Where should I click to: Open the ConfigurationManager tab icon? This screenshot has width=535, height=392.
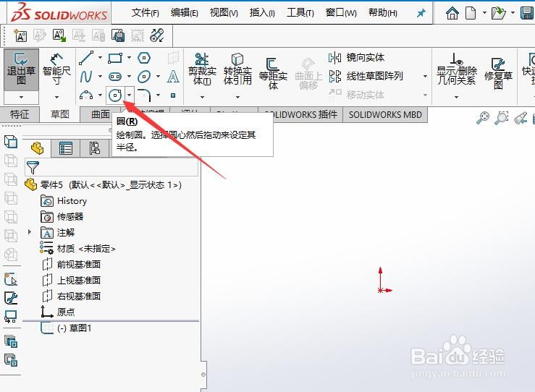tap(95, 148)
